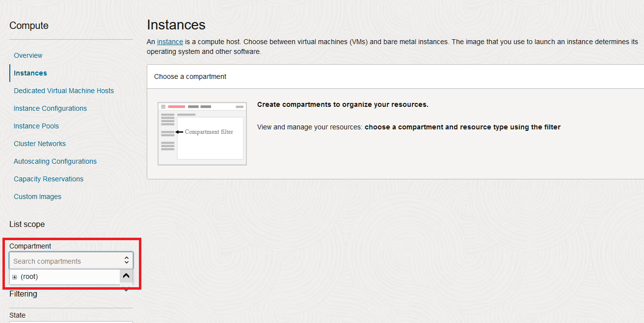Click into the Search compartments field
The image size is (644, 323).
(64, 261)
